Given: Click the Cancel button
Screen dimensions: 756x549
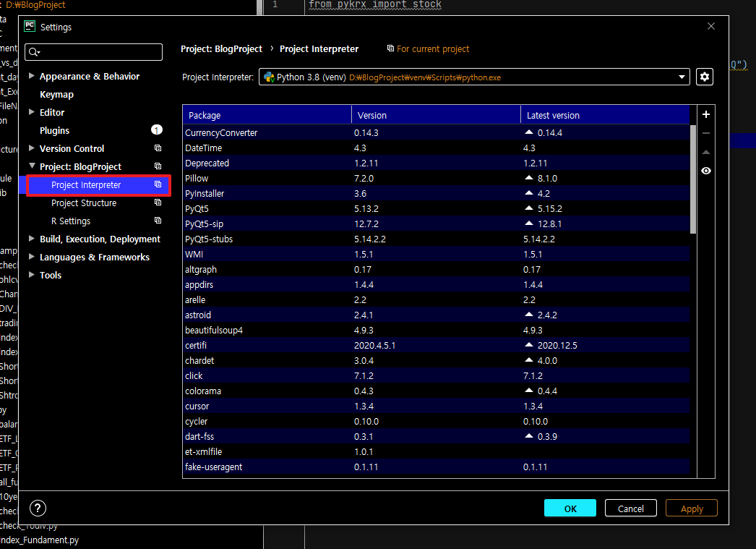Looking at the screenshot, I should (631, 508).
